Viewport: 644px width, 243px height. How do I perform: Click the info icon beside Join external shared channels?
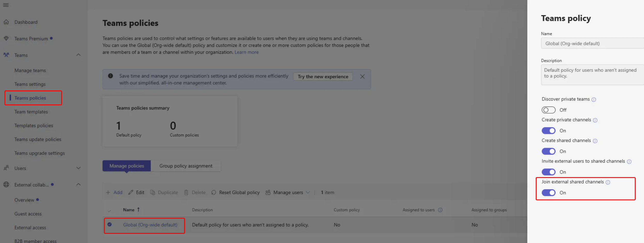point(608,182)
